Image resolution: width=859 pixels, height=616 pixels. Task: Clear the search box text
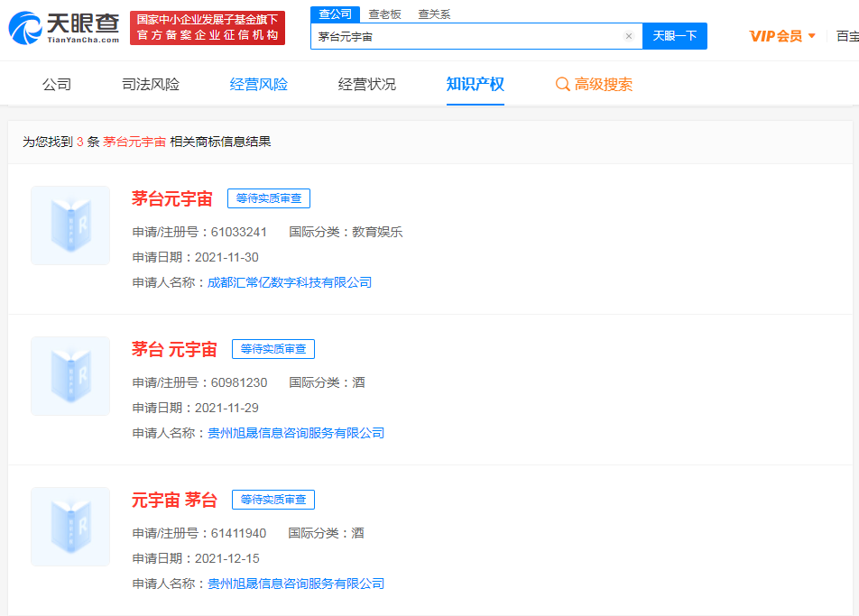click(629, 36)
